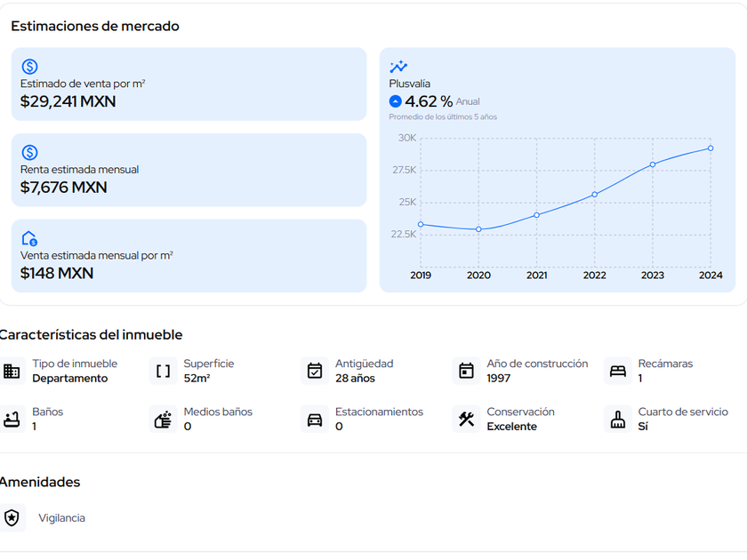The height and width of the screenshot is (560, 747).
Task: Click the dollar icon for sale estimate
Action: coord(29,67)
